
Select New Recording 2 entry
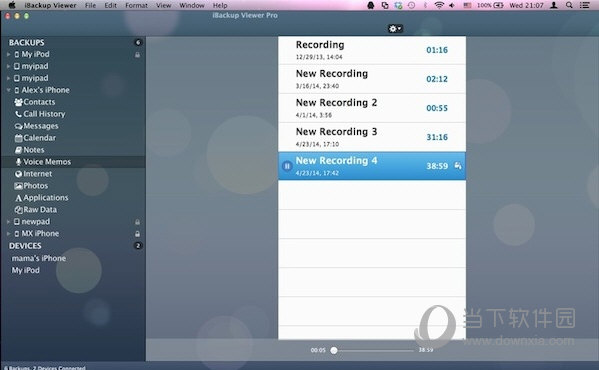pyautogui.click(x=372, y=108)
